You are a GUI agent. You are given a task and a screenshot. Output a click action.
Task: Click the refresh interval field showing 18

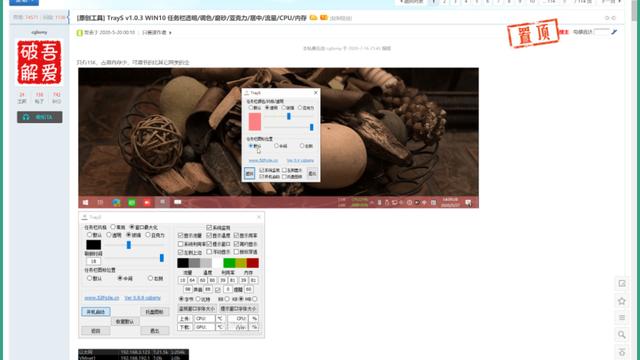tap(93, 261)
